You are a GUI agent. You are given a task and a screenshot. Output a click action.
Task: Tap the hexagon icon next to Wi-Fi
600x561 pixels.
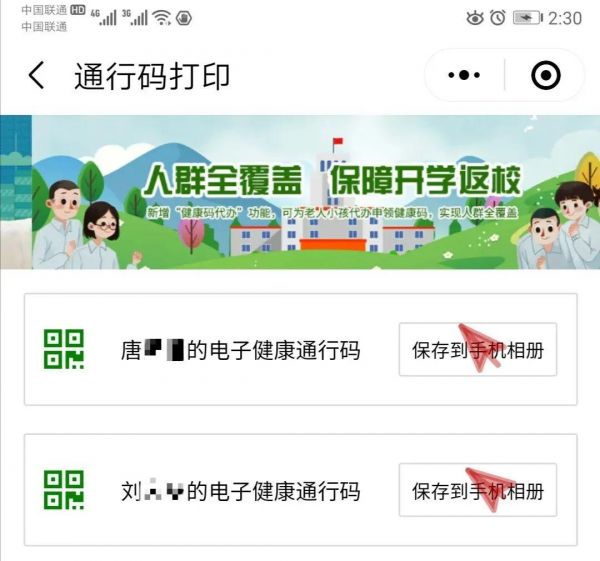(x=184, y=18)
